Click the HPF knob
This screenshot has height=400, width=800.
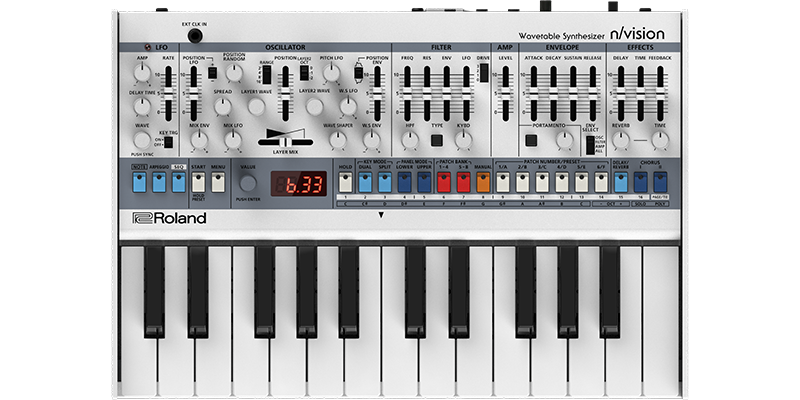410,140
